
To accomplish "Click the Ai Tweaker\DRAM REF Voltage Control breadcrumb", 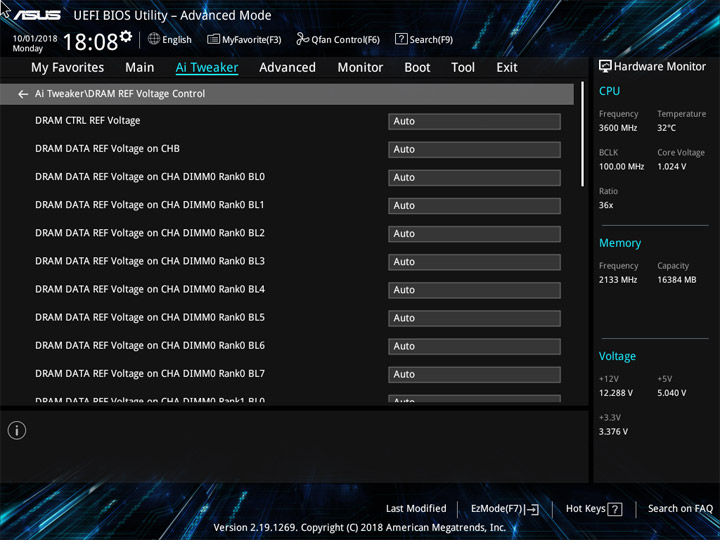I will (120, 94).
